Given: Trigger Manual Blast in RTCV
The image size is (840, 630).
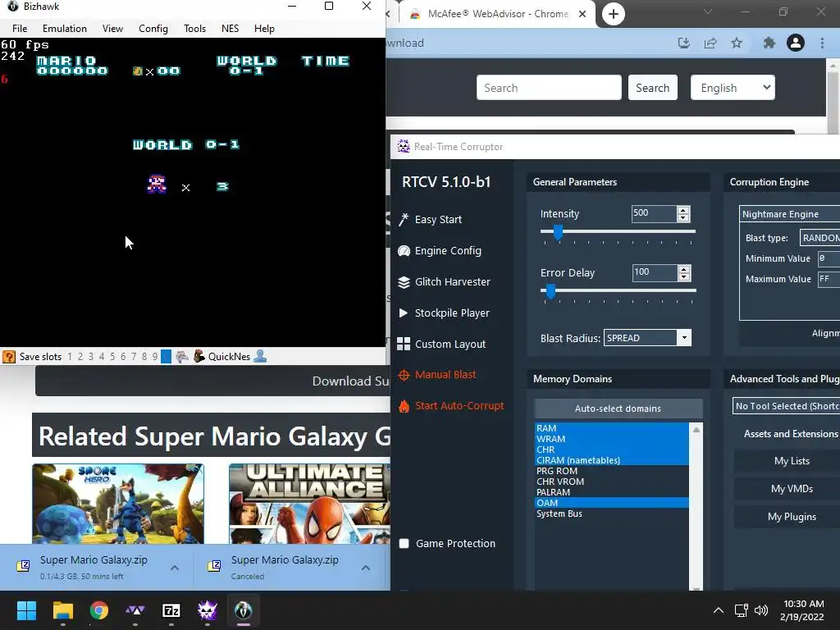Looking at the screenshot, I should coord(437,375).
